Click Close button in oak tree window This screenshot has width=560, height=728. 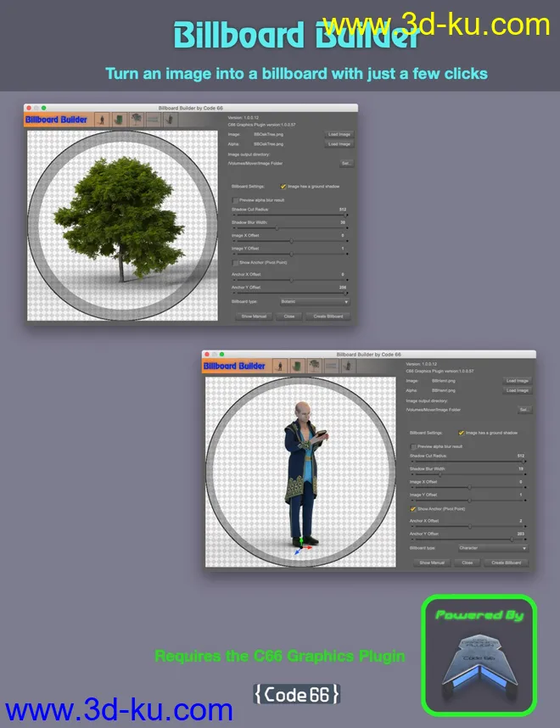click(x=289, y=316)
